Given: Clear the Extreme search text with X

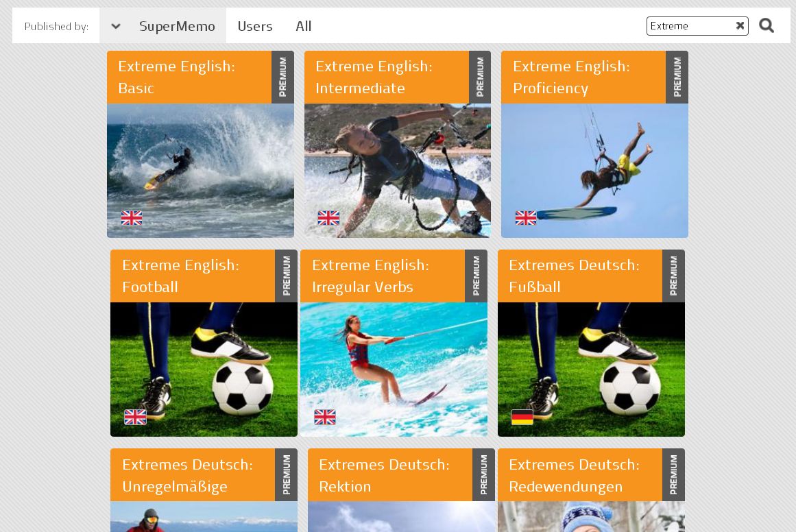Looking at the screenshot, I should [x=740, y=26].
